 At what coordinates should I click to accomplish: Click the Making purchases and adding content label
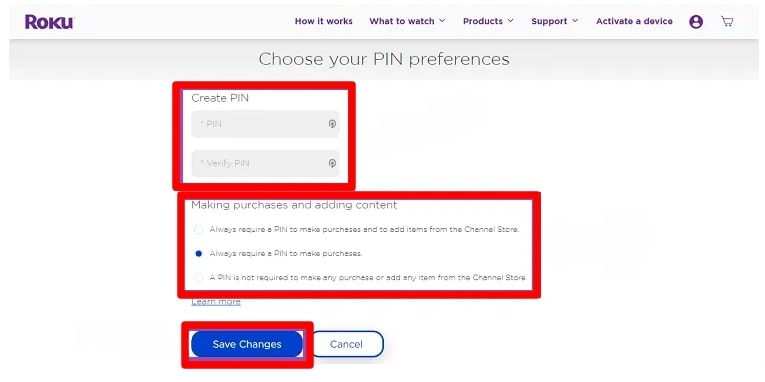[x=294, y=205]
